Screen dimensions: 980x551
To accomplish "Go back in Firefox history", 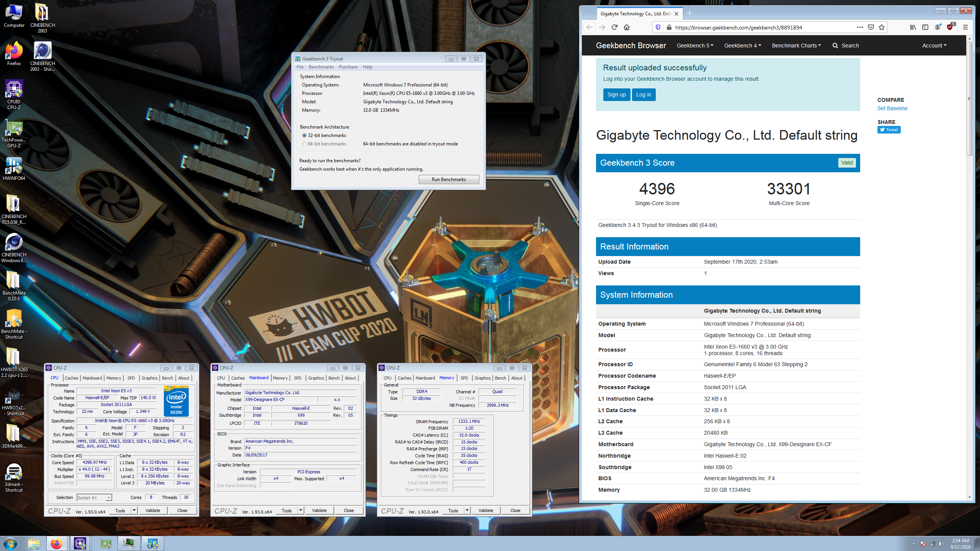I will pos(590,27).
